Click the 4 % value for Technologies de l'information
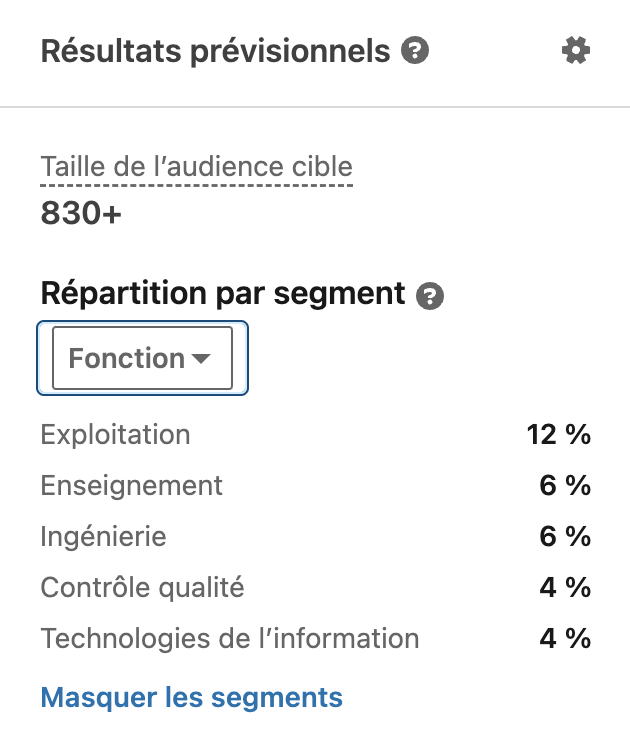The image size is (630, 742). coord(565,638)
